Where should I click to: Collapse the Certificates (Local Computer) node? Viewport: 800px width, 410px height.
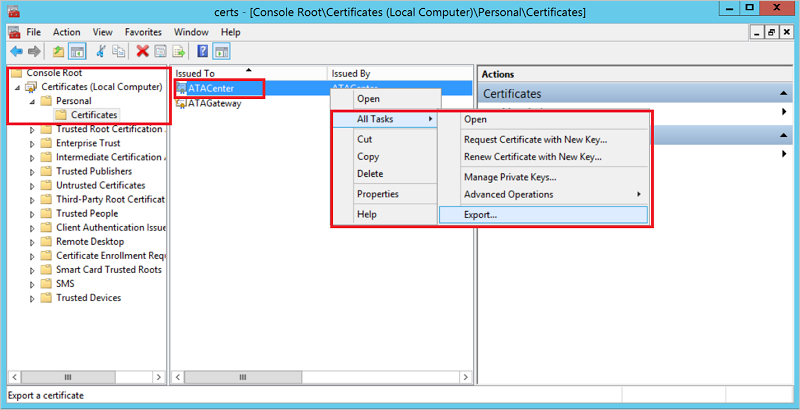click(x=18, y=88)
